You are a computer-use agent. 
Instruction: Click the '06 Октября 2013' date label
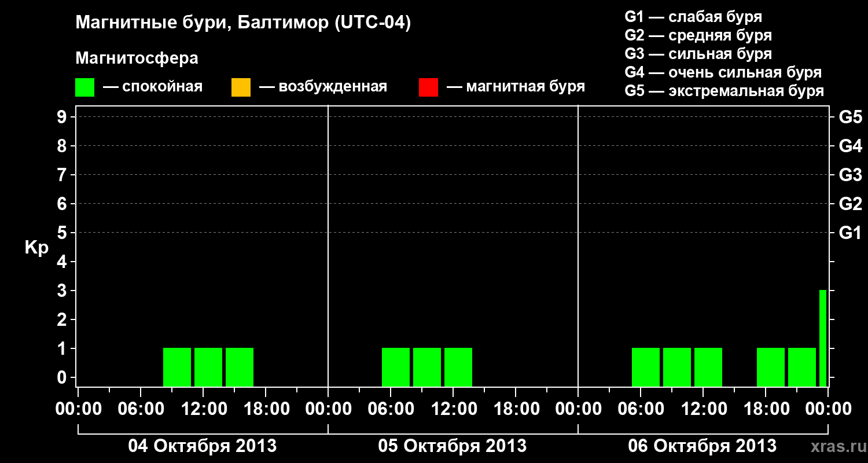click(702, 446)
